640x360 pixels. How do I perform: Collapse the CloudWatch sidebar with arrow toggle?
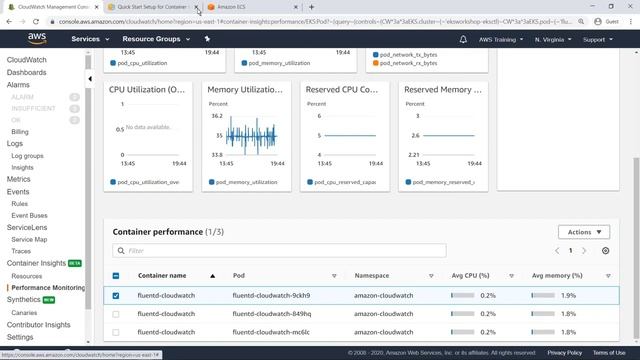90,79
